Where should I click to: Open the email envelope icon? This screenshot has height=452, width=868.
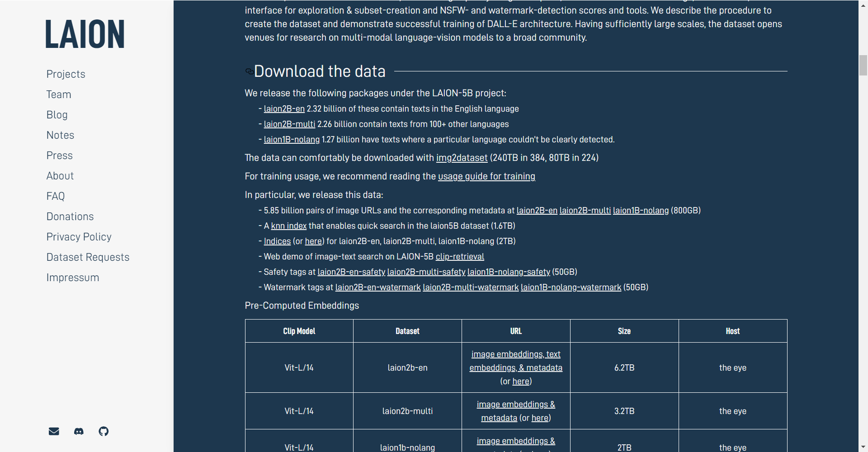coord(54,431)
